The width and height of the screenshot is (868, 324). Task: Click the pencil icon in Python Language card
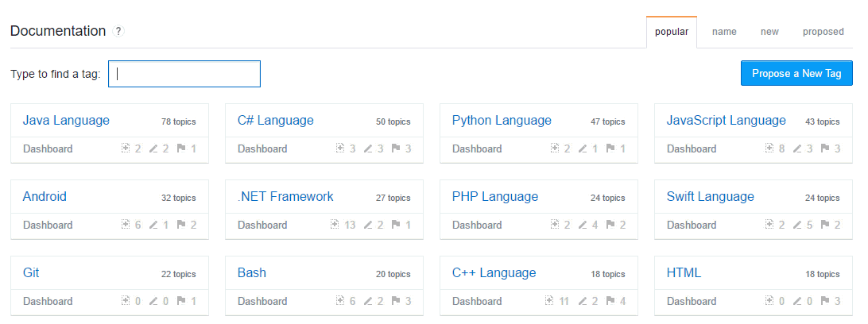click(x=583, y=148)
